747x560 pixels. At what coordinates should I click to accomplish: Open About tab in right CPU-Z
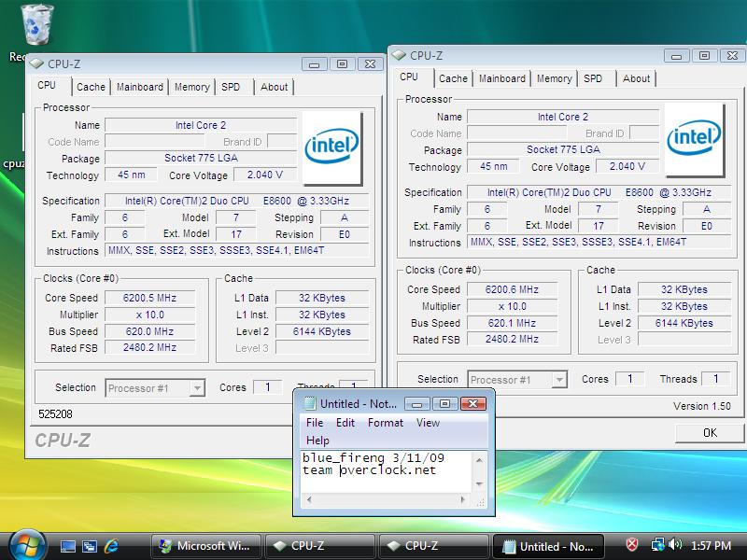pos(636,78)
